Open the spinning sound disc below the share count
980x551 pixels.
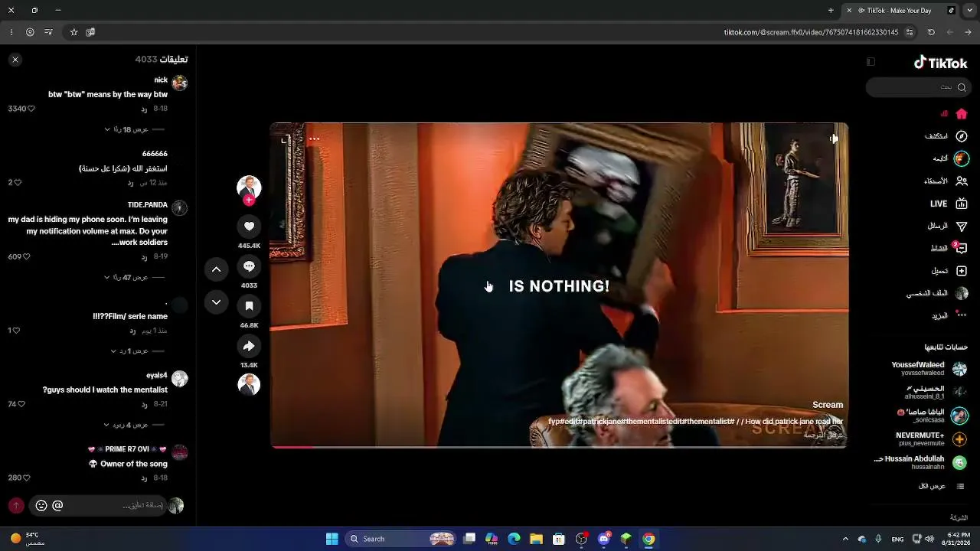(249, 384)
